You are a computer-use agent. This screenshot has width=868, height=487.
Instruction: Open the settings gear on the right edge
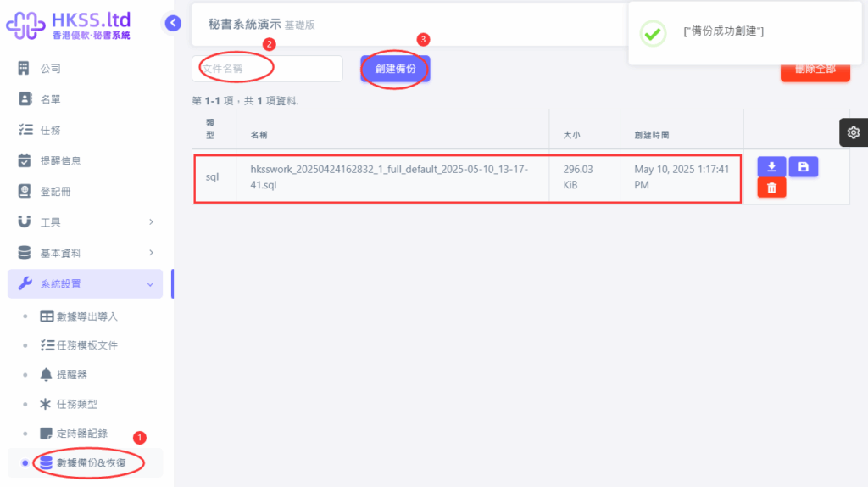pos(853,132)
